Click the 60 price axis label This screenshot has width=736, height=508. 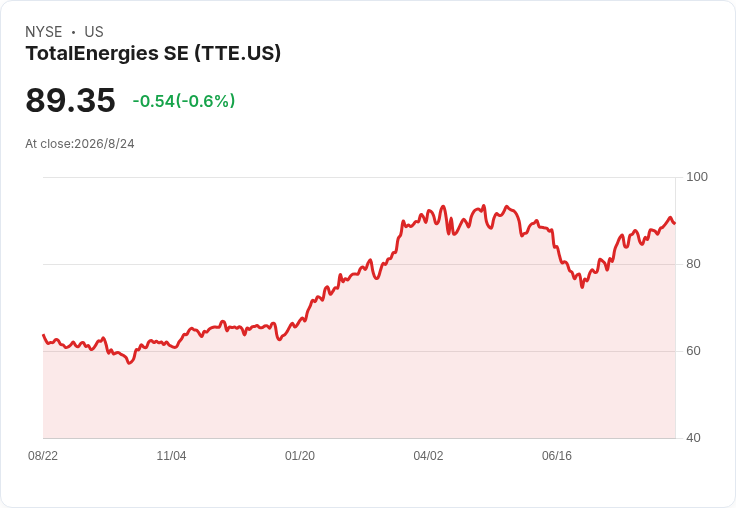pyautogui.click(x=693, y=351)
